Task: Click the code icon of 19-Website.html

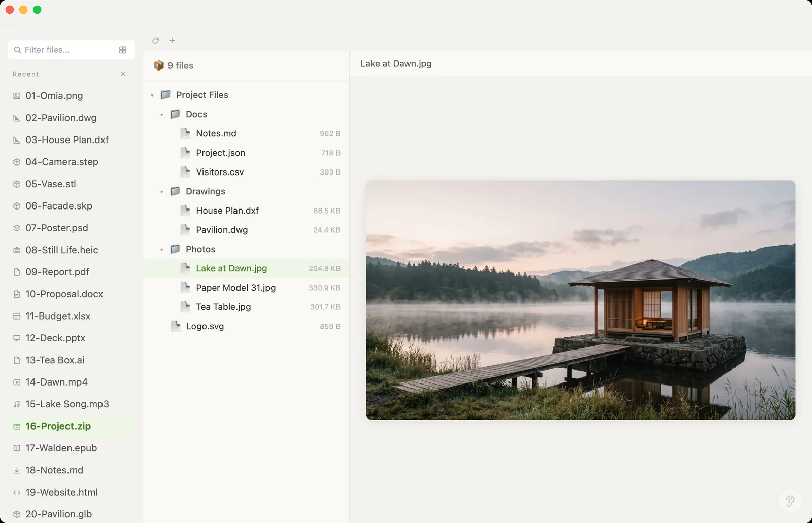Action: pos(17,493)
